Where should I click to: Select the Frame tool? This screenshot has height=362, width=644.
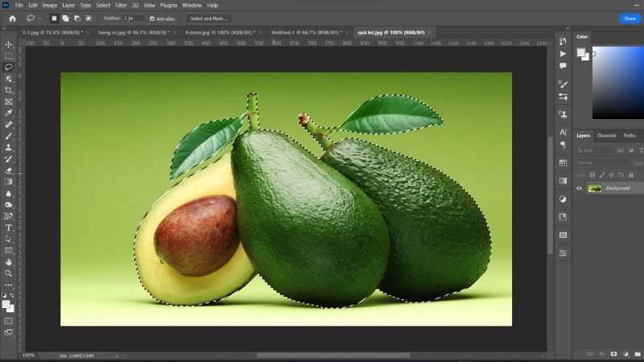point(8,102)
